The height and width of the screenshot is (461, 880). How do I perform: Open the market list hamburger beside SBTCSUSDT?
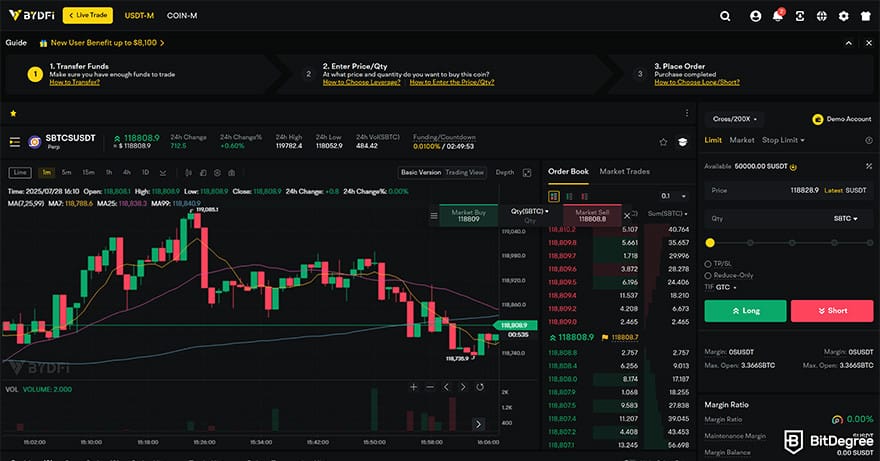15,142
